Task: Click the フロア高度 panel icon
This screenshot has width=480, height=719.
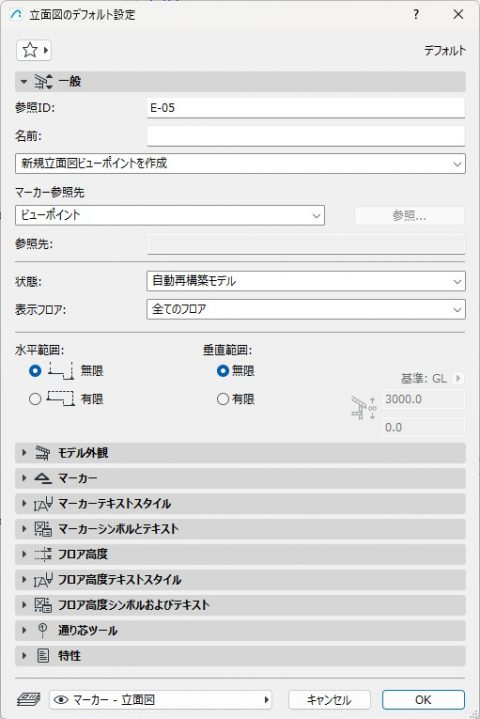Action: click(x=43, y=554)
